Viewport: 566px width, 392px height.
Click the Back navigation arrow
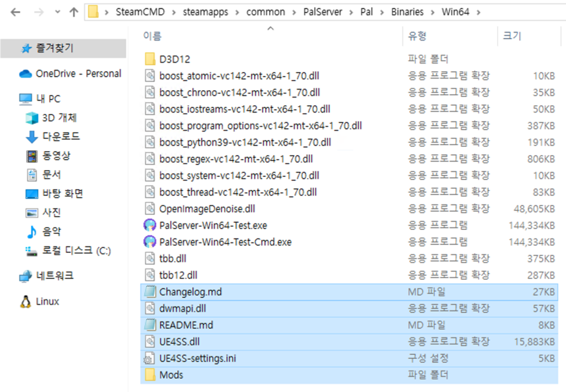point(15,12)
